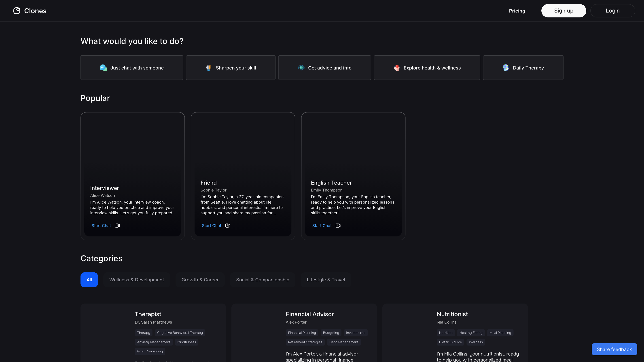The height and width of the screenshot is (362, 644).
Task: Click video call icon on English Teacher card
Action: tap(338, 226)
